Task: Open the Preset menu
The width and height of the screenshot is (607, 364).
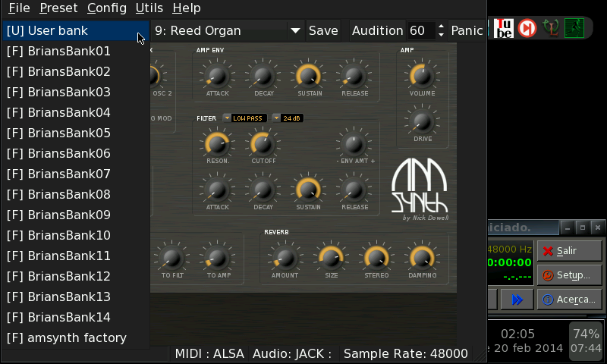Action: pyautogui.click(x=58, y=8)
